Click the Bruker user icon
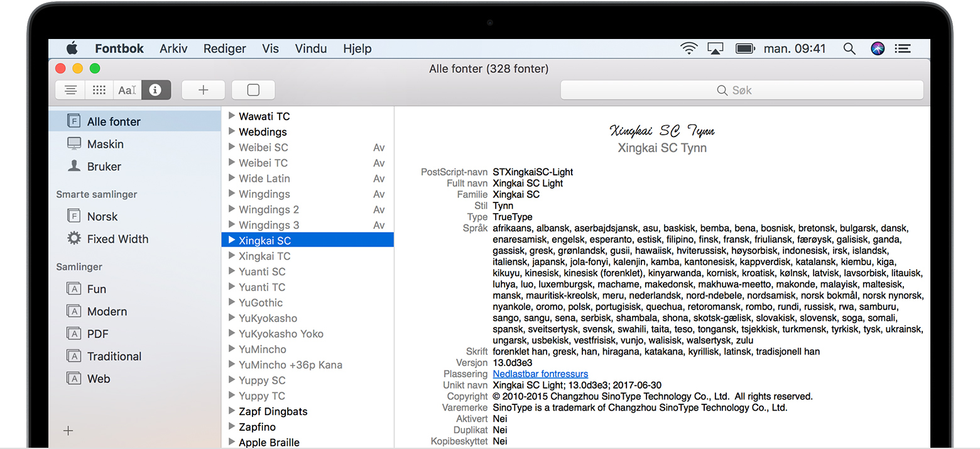This screenshot has width=980, height=449. click(74, 166)
